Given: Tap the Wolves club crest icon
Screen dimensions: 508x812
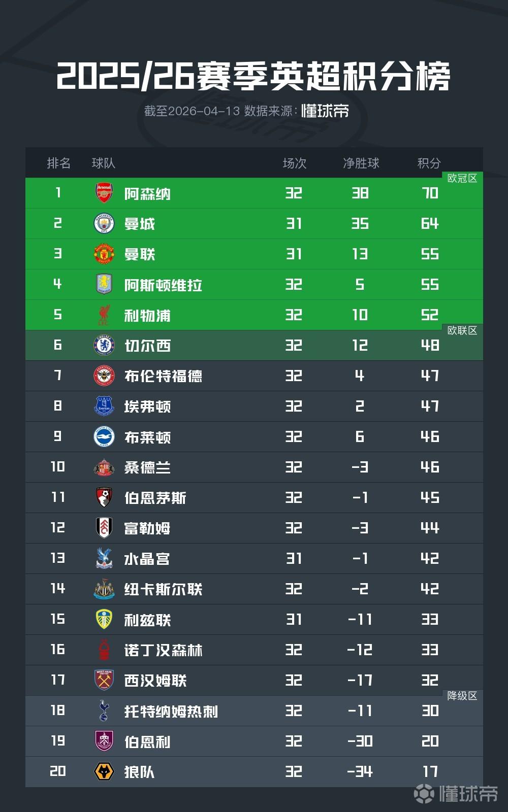Looking at the screenshot, I should (x=104, y=772).
